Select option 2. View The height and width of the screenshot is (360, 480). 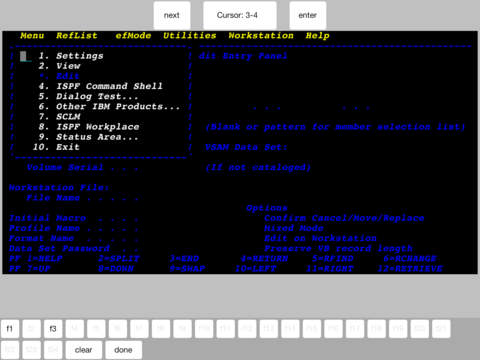point(59,66)
